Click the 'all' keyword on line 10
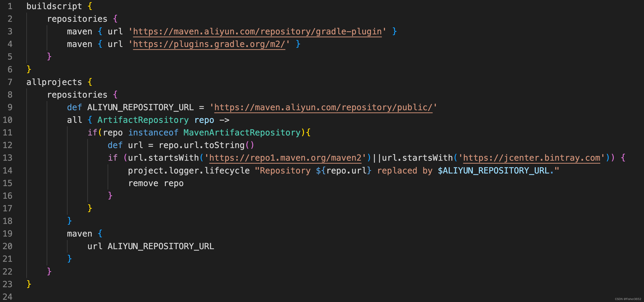The width and height of the screenshot is (644, 302). point(75,120)
